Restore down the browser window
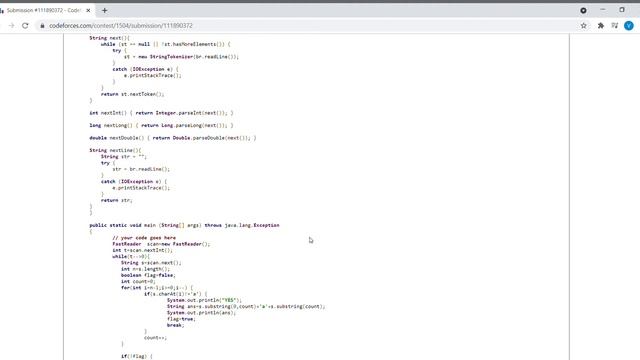 pyautogui.click(x=622, y=10)
